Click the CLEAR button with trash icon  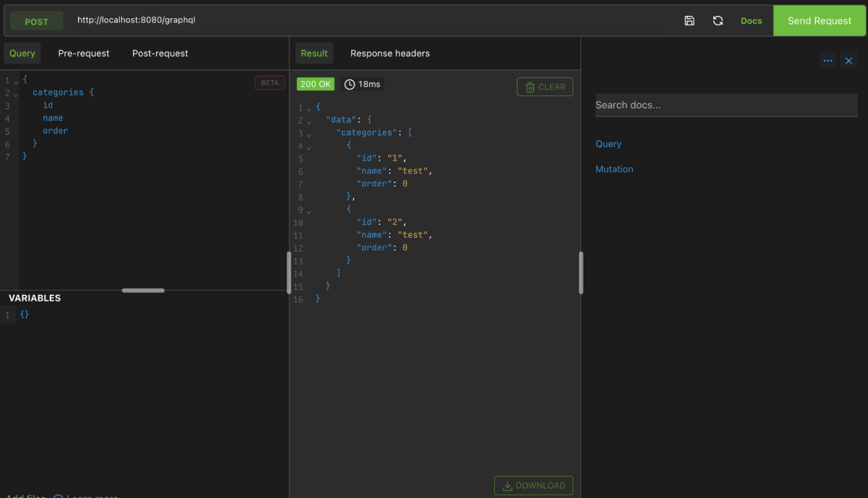coord(545,87)
